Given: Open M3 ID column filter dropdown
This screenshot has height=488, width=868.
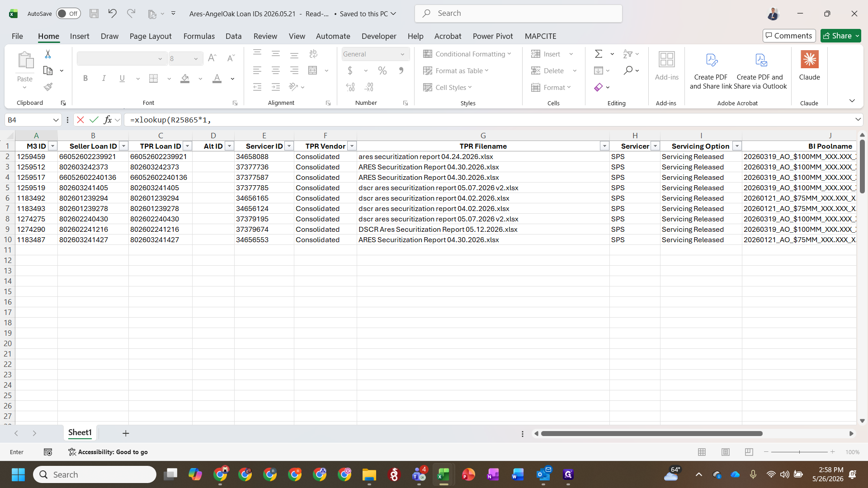Looking at the screenshot, I should pos(52,146).
